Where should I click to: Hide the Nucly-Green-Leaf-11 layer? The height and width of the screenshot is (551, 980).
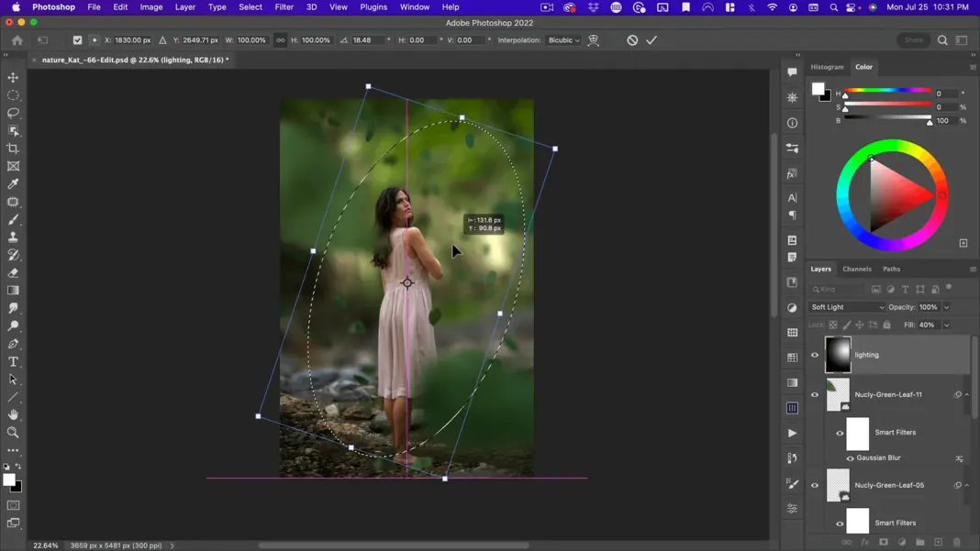pos(815,395)
